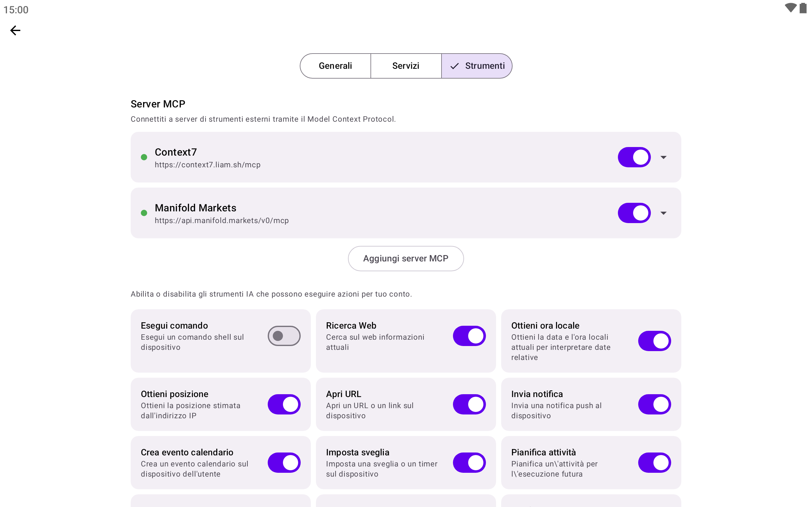Expand the Context7 server details
Image resolution: width=812 pixels, height=507 pixels.
663,157
